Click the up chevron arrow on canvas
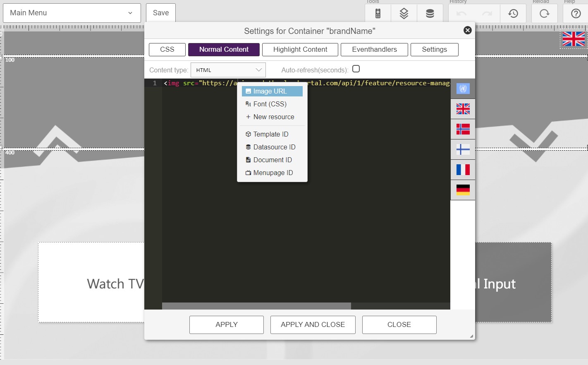588x365 pixels. pyautogui.click(x=57, y=141)
